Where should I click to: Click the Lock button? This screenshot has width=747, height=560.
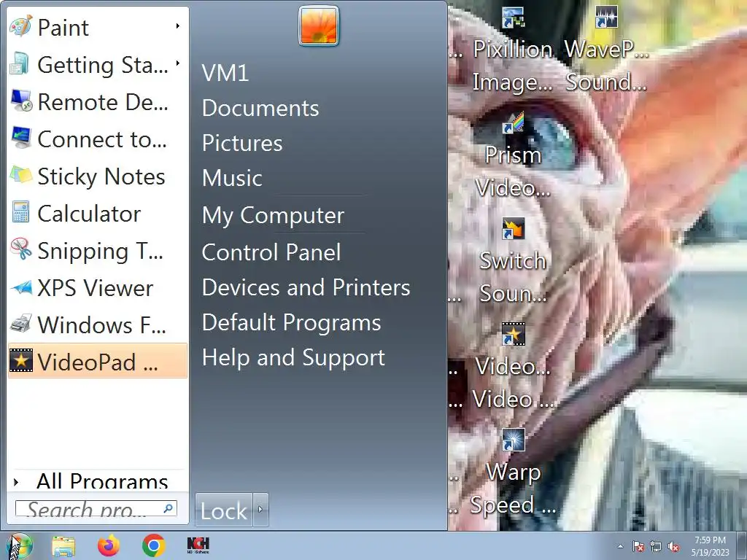[x=223, y=510]
